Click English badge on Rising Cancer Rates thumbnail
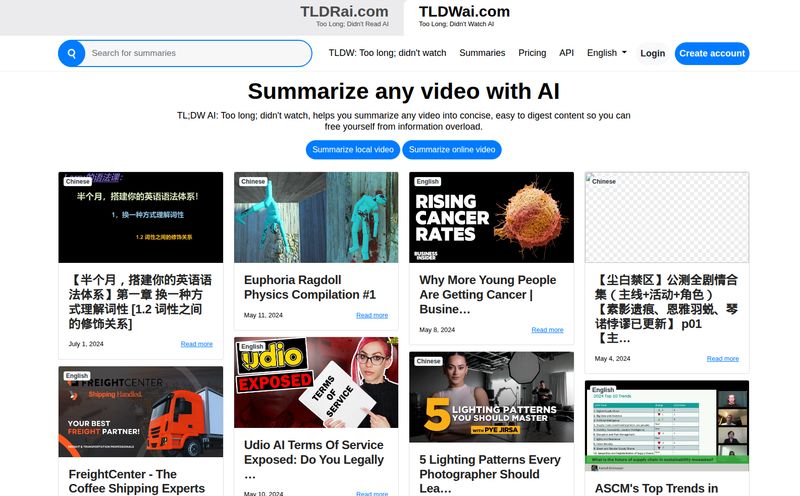800x496 pixels. (428, 181)
